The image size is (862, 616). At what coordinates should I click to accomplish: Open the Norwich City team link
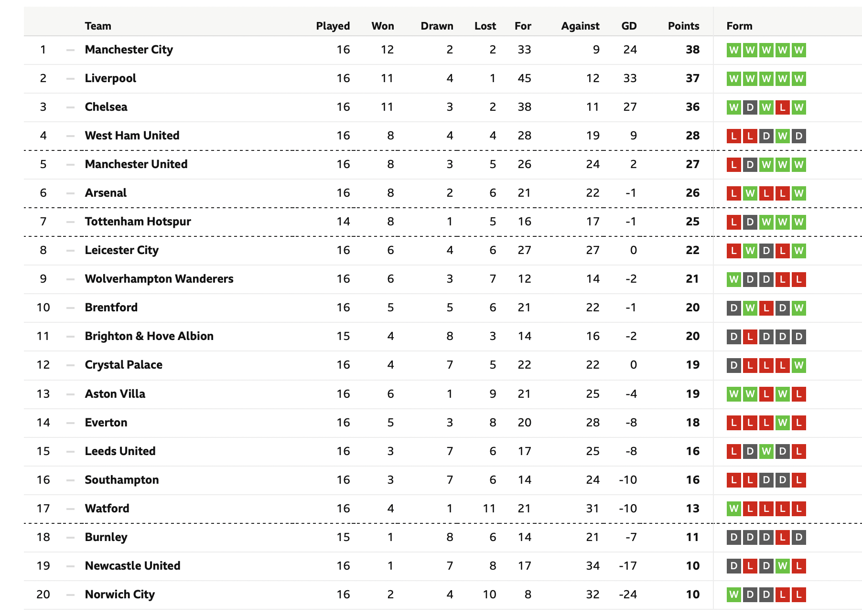[120, 595]
